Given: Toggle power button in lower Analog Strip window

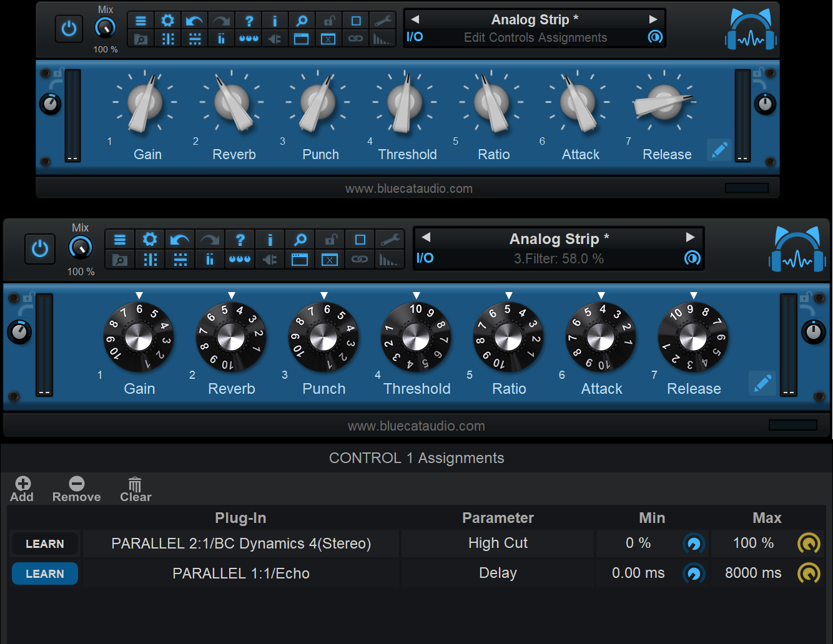Looking at the screenshot, I should coord(40,249).
